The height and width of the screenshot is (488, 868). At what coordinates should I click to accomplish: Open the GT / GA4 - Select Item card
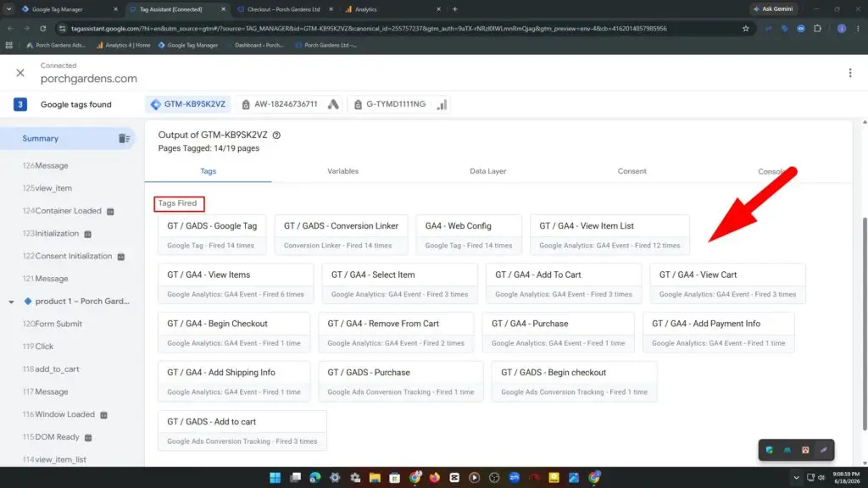(400, 283)
